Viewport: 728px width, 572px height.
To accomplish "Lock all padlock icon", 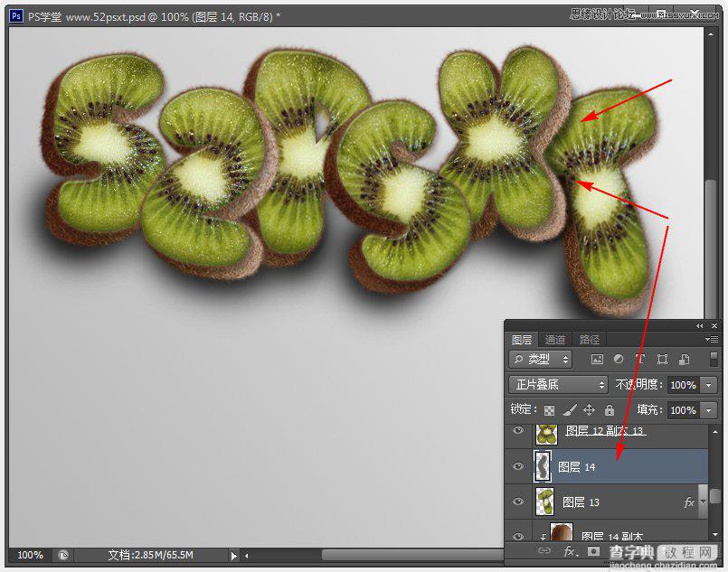I will pos(610,409).
